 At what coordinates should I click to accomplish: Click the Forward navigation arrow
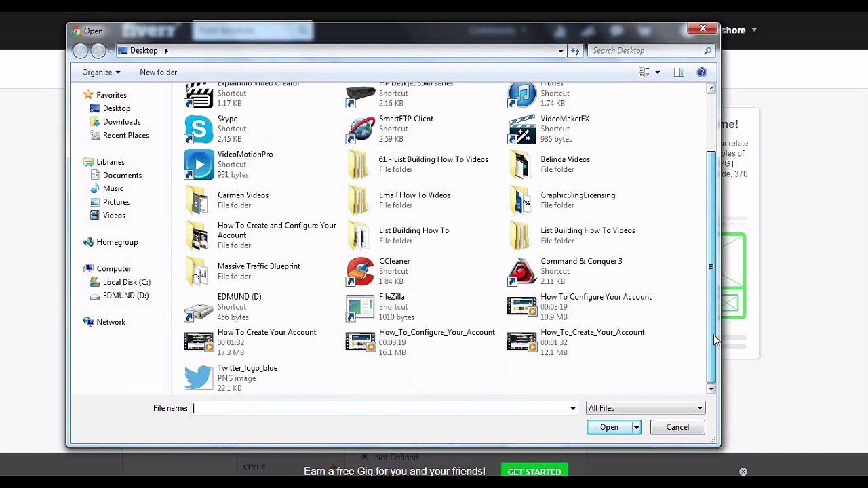(98, 51)
